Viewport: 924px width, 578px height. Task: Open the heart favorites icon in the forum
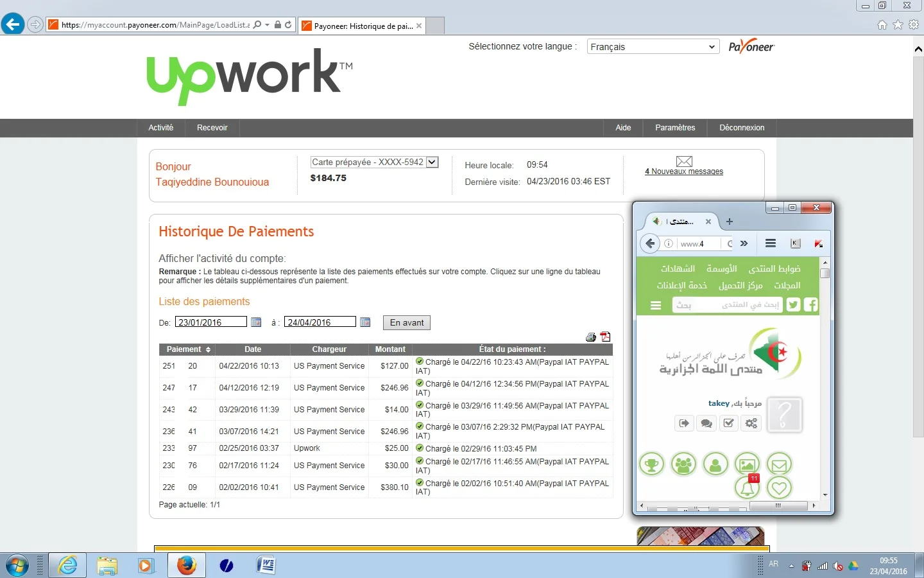(779, 488)
